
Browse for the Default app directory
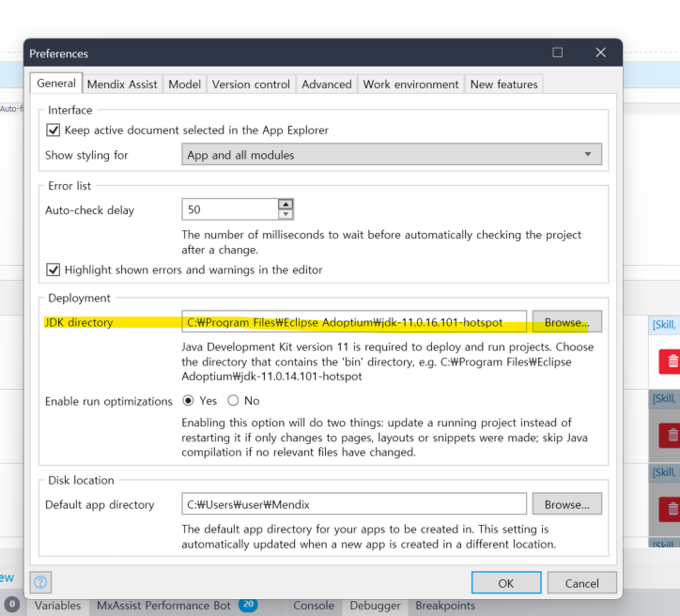coord(566,503)
